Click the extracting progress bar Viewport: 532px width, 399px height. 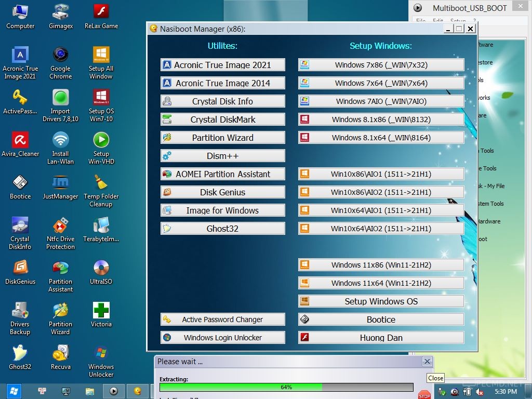click(286, 387)
